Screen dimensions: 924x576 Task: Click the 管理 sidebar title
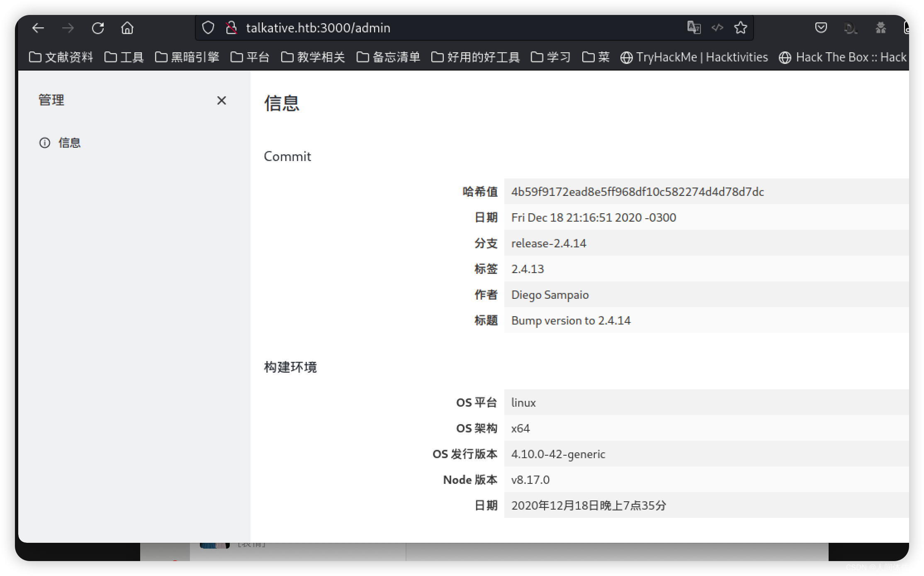(x=51, y=100)
